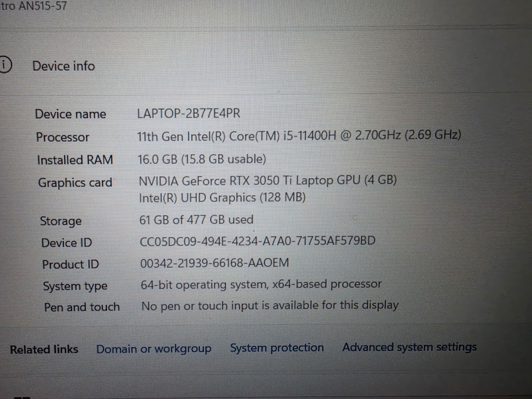This screenshot has width=532, height=399.
Task: Open Advanced system settings link
Action: click(410, 347)
